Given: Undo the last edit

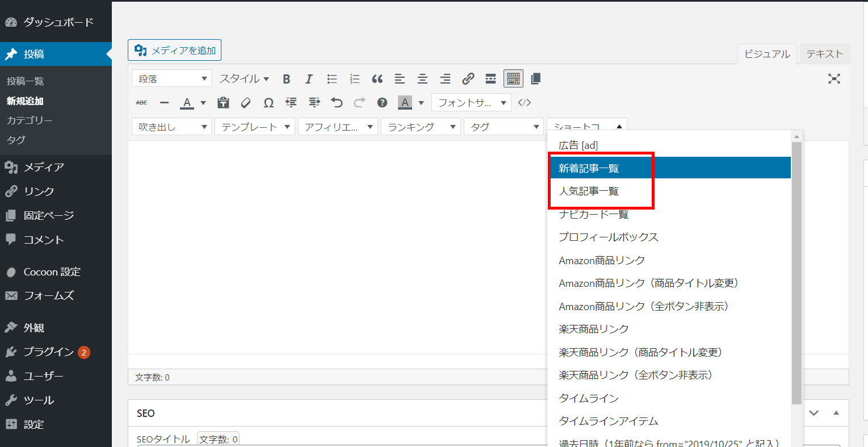Looking at the screenshot, I should click(337, 103).
